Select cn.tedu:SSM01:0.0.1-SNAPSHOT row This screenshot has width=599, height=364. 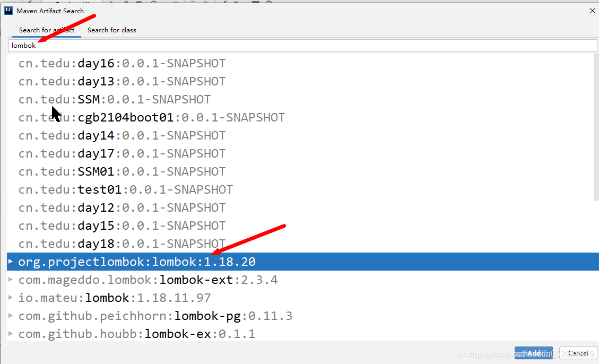[x=300, y=171]
